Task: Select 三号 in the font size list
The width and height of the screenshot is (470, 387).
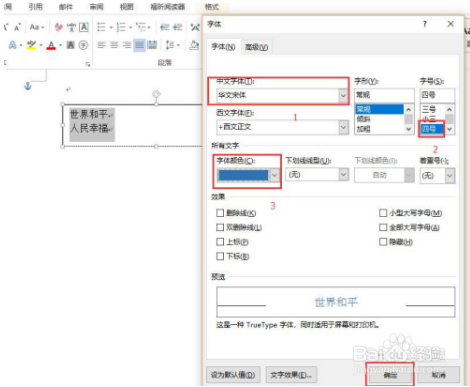Action: click(x=432, y=109)
